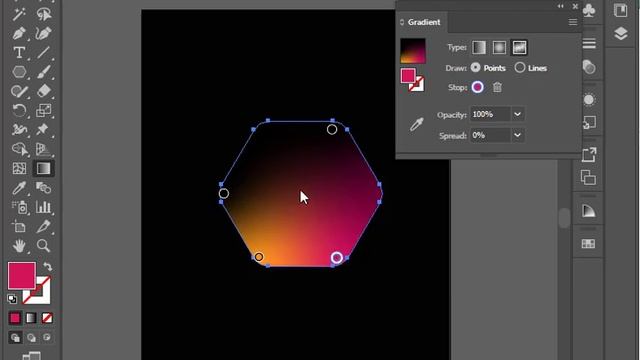The width and height of the screenshot is (640, 360).
Task: Apply Gradient mode button below swatches
Action: (x=31, y=318)
